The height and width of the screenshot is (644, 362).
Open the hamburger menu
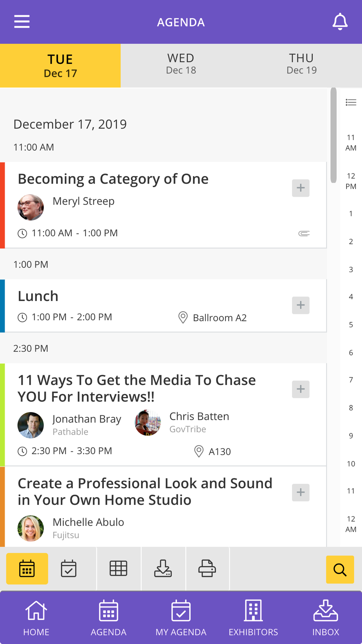[x=22, y=22]
